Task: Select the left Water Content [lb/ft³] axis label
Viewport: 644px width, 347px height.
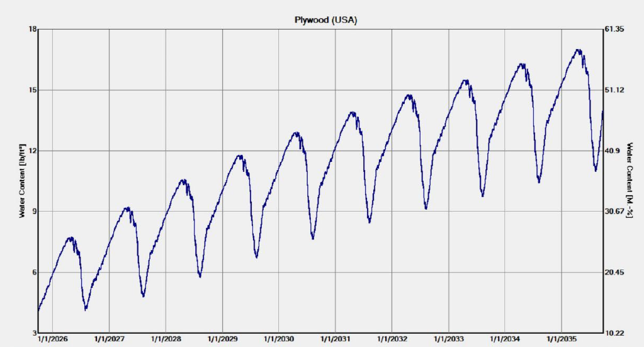Action: pos(23,181)
